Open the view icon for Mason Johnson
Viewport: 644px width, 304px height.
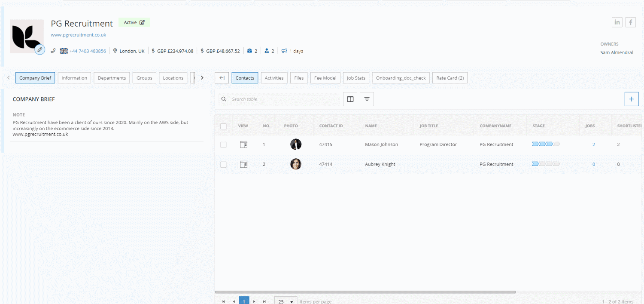(243, 144)
